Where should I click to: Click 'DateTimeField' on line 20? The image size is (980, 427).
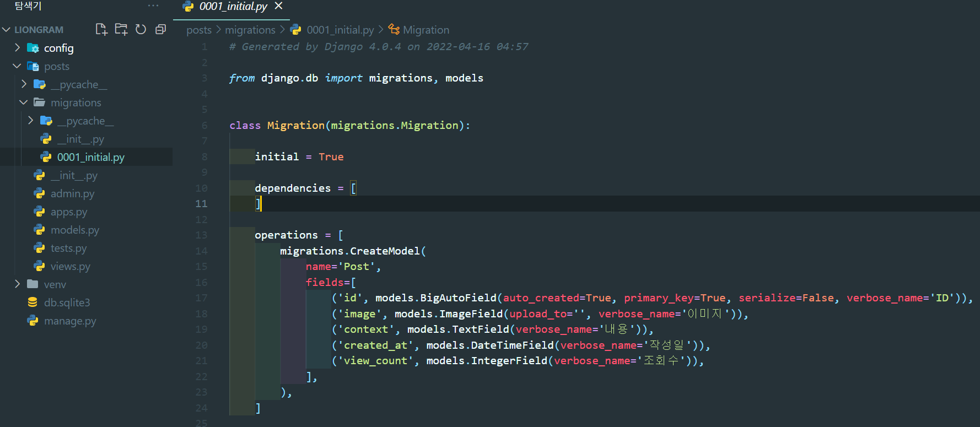[x=512, y=345]
